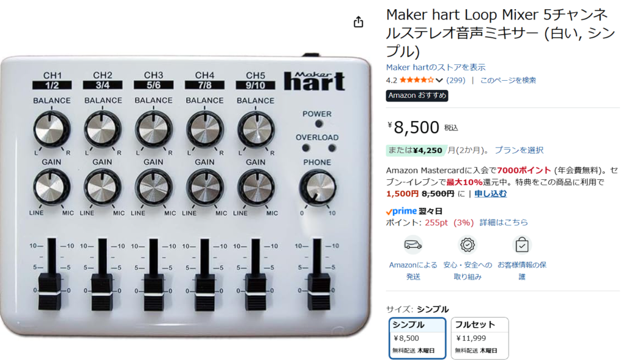Expand the rating breakdown chevron
Screen dimensions: 623x364
(439, 80)
